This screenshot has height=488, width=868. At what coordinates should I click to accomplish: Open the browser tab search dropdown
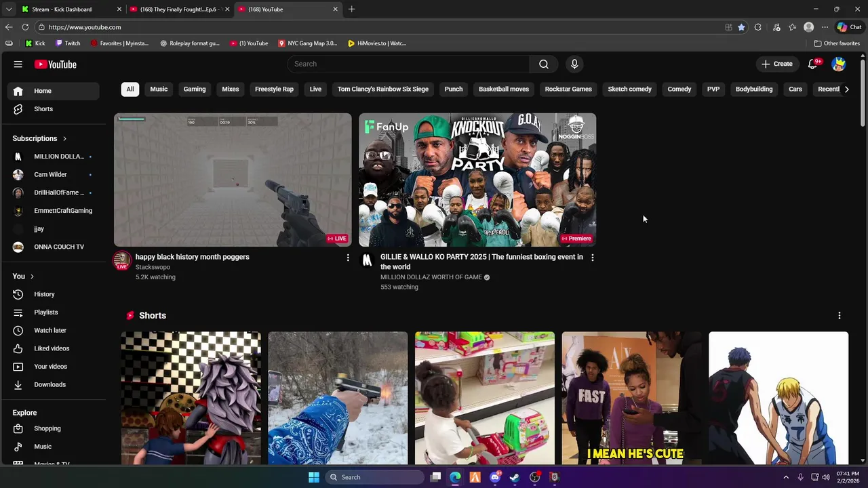click(x=9, y=9)
